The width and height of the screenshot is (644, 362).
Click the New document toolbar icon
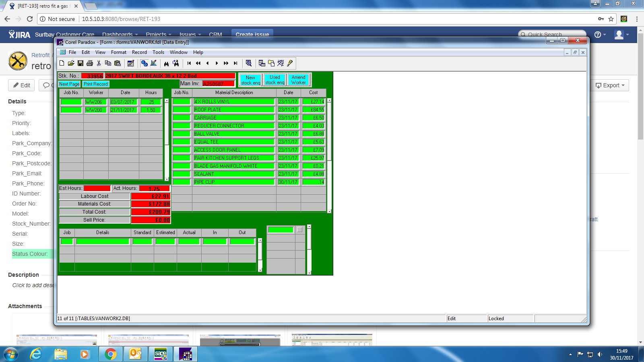(x=62, y=63)
